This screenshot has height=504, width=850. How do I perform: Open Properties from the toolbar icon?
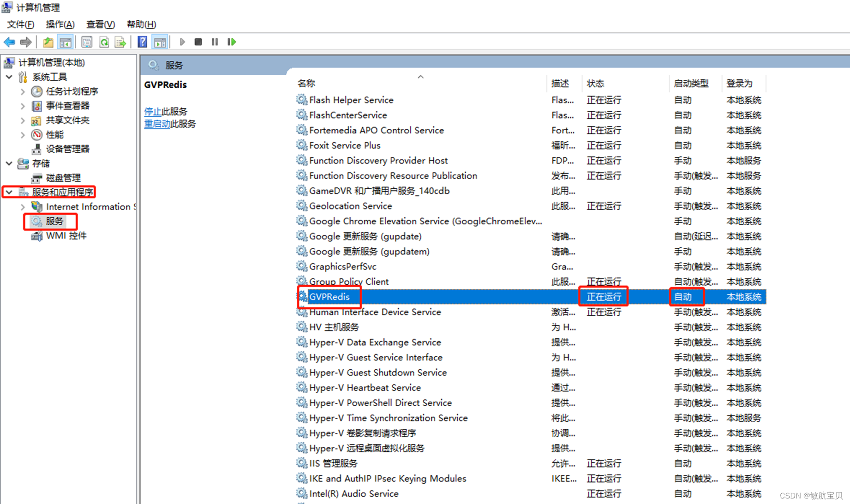[86, 42]
